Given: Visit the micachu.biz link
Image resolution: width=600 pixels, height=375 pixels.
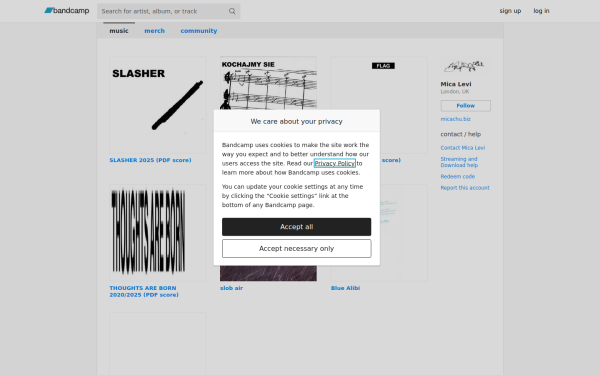Looking at the screenshot, I should pyautogui.click(x=455, y=119).
